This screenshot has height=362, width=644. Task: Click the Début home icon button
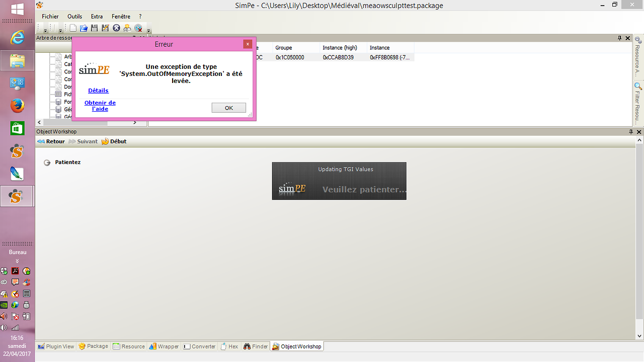click(x=114, y=141)
